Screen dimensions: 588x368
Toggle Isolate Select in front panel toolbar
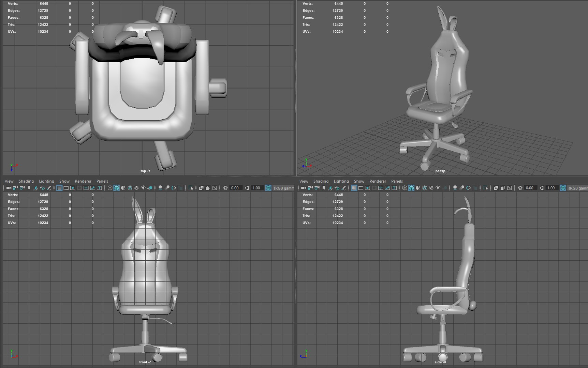point(191,188)
